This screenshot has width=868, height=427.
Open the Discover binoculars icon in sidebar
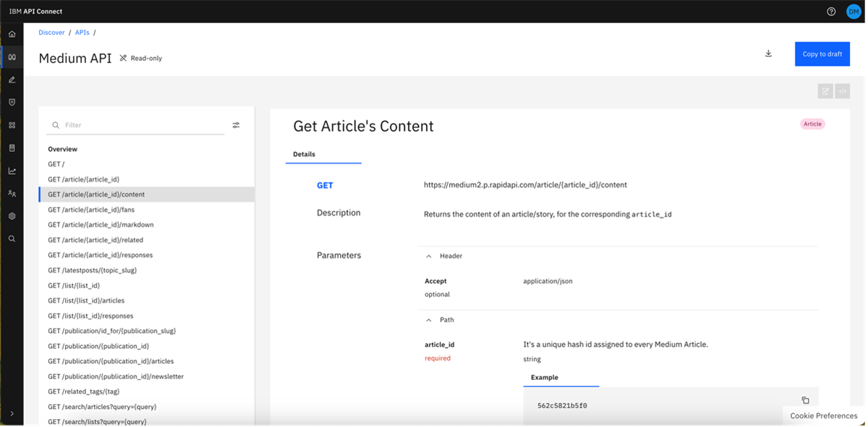pos(12,56)
